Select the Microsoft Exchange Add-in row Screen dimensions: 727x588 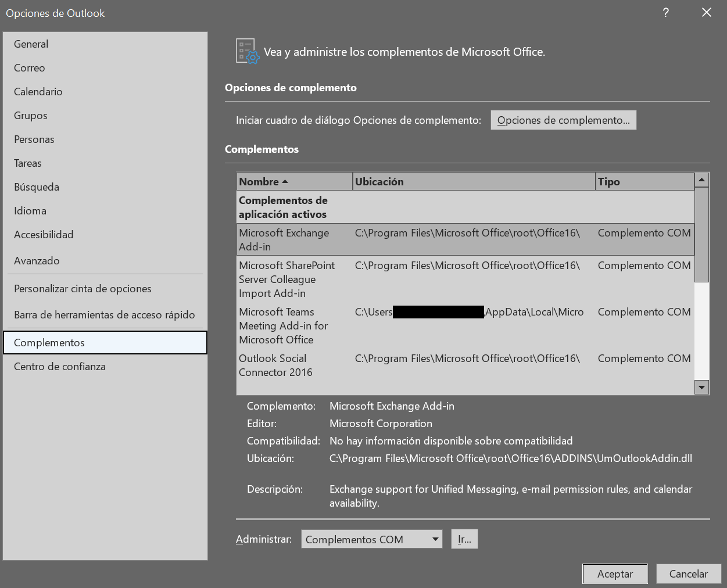point(465,239)
